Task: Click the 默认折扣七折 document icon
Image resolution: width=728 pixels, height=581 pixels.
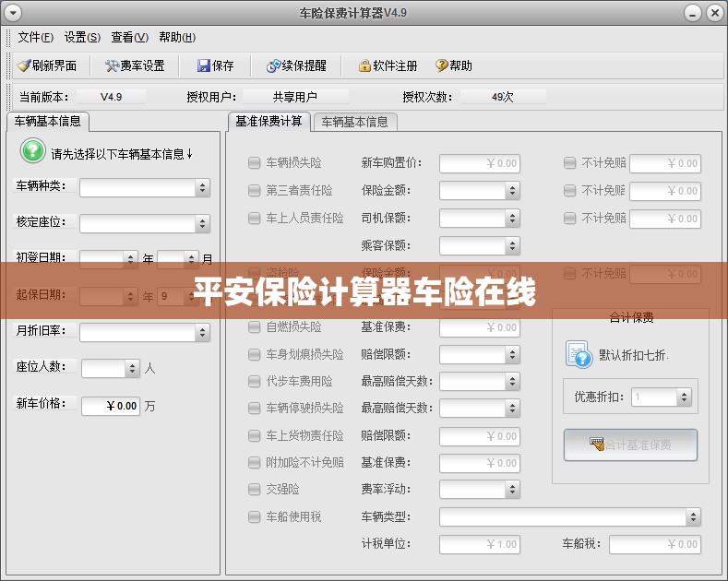Action: point(579,354)
